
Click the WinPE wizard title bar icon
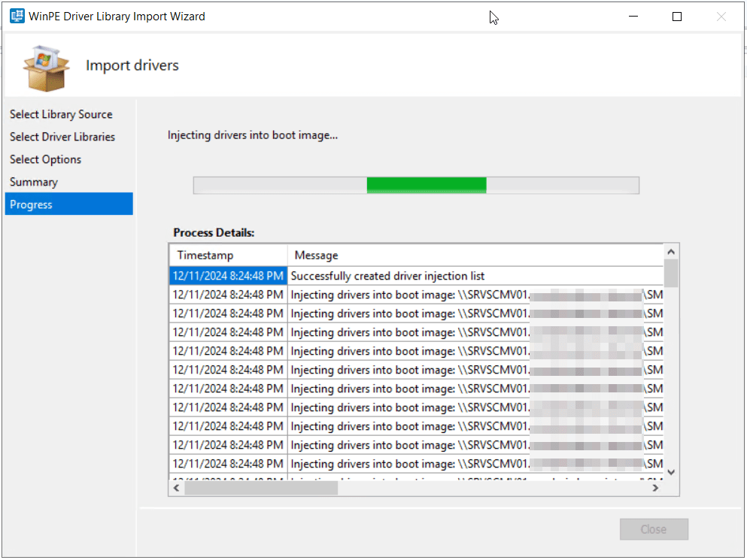pyautogui.click(x=16, y=16)
